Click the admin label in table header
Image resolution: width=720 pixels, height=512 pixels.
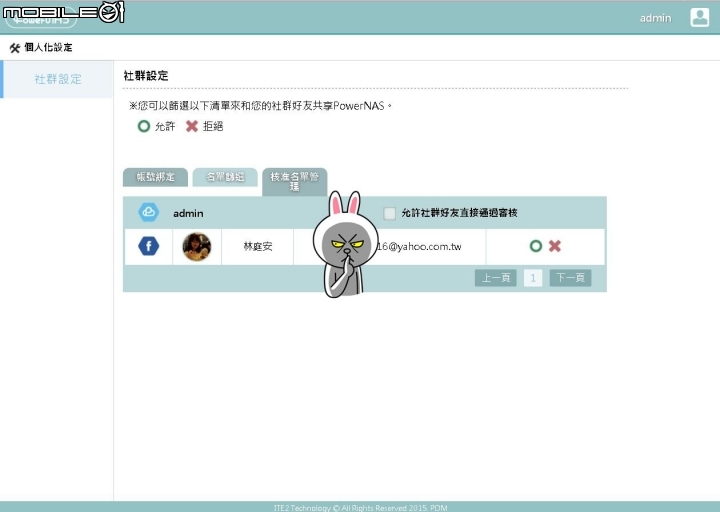tap(188, 213)
